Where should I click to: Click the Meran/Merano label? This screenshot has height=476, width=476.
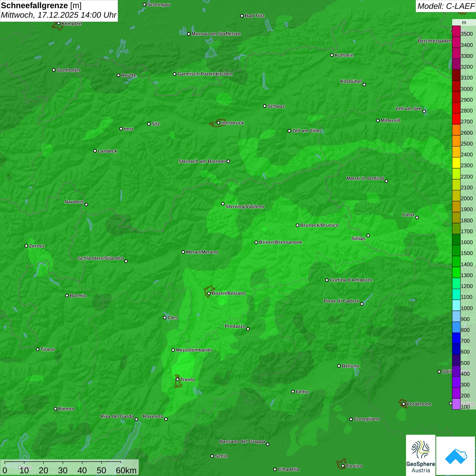202,252
